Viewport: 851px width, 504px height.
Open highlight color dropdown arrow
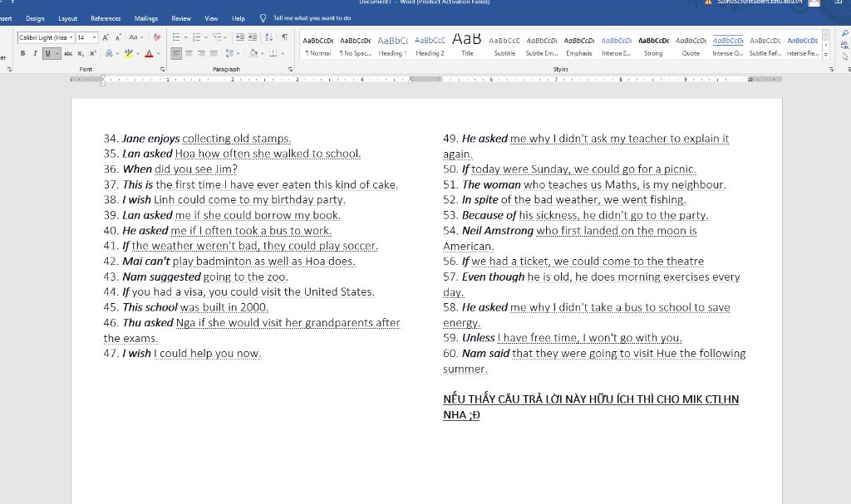pos(138,53)
